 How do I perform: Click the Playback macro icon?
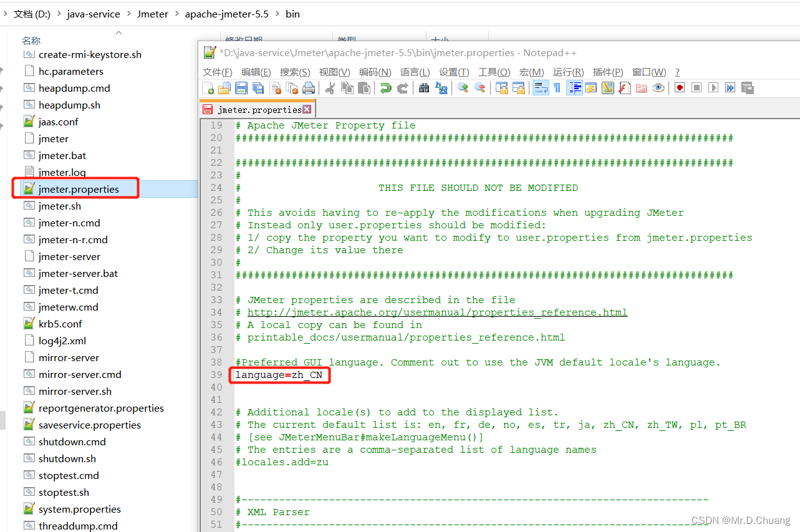[713, 88]
